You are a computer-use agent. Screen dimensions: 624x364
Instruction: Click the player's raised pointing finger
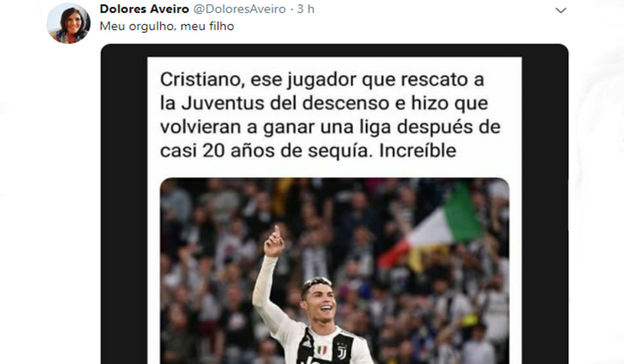tap(277, 231)
